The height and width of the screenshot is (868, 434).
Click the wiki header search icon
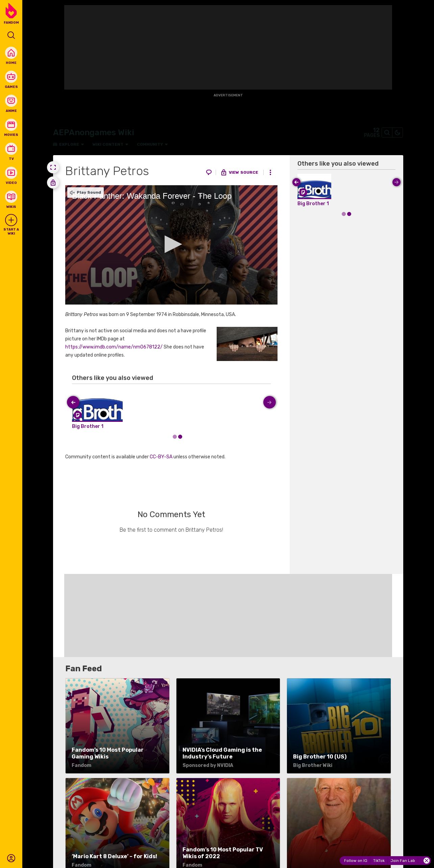click(x=387, y=132)
